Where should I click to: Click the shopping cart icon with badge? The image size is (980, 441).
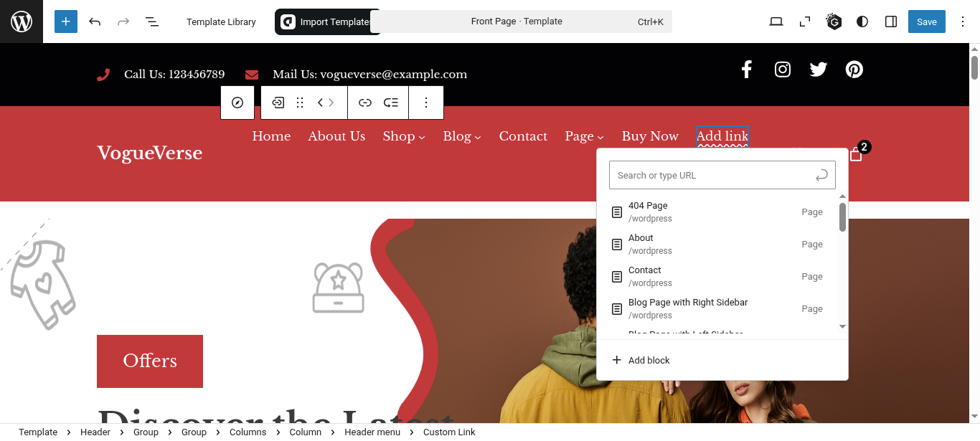(856, 155)
